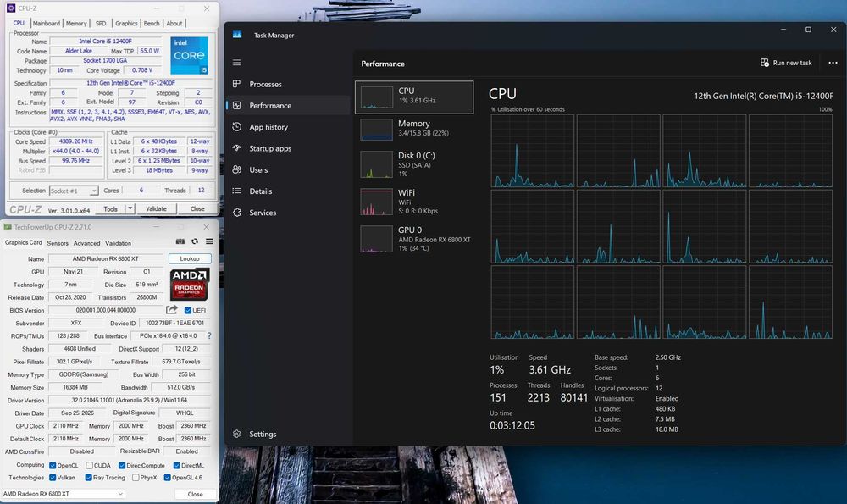Click the Performance pulse icon in sidebar
Screen dimensions: 847x504
[x=236, y=105]
